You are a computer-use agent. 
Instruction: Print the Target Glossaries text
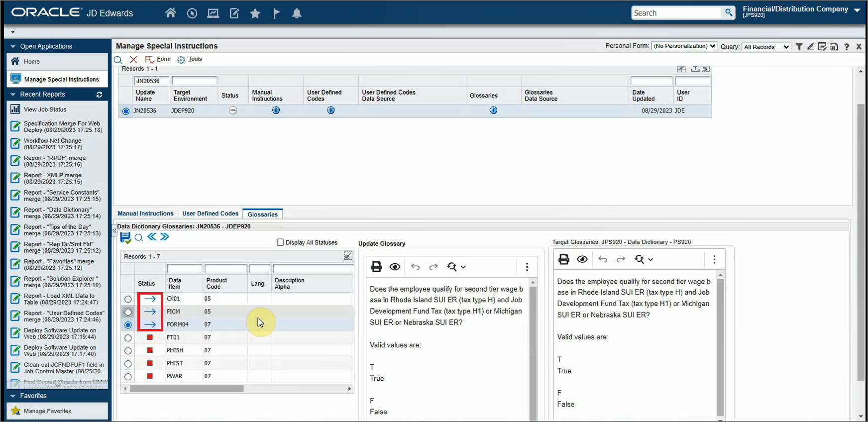click(564, 259)
